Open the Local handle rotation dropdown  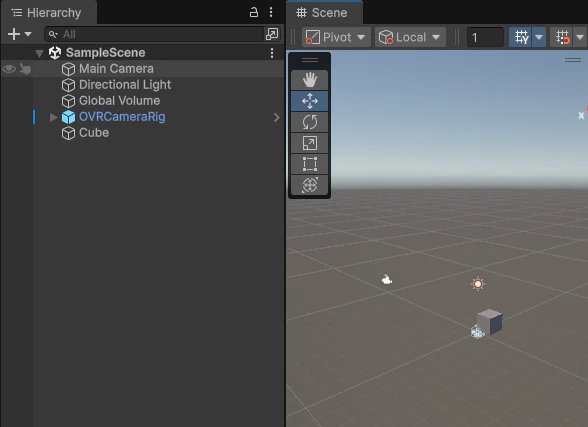pos(410,37)
